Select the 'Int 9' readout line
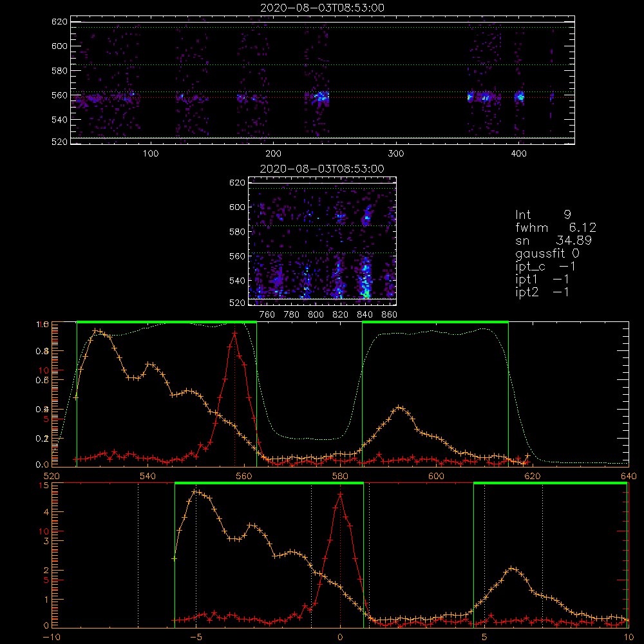 [543, 214]
